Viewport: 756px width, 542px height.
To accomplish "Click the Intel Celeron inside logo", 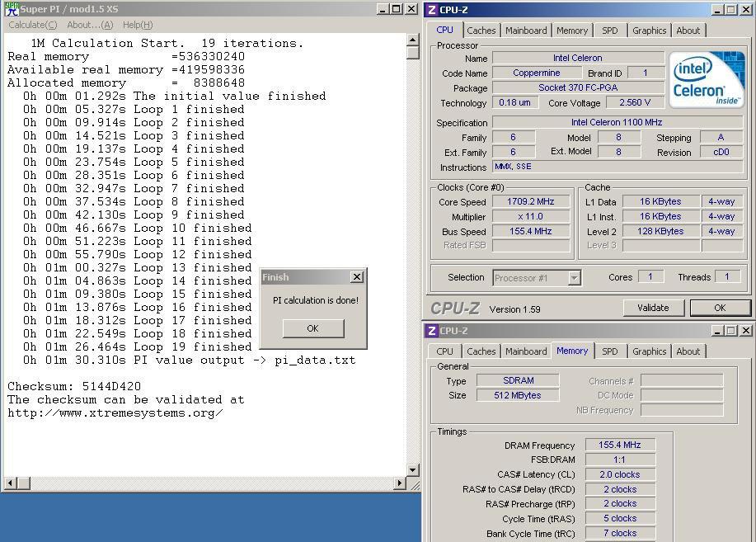I will [707, 80].
